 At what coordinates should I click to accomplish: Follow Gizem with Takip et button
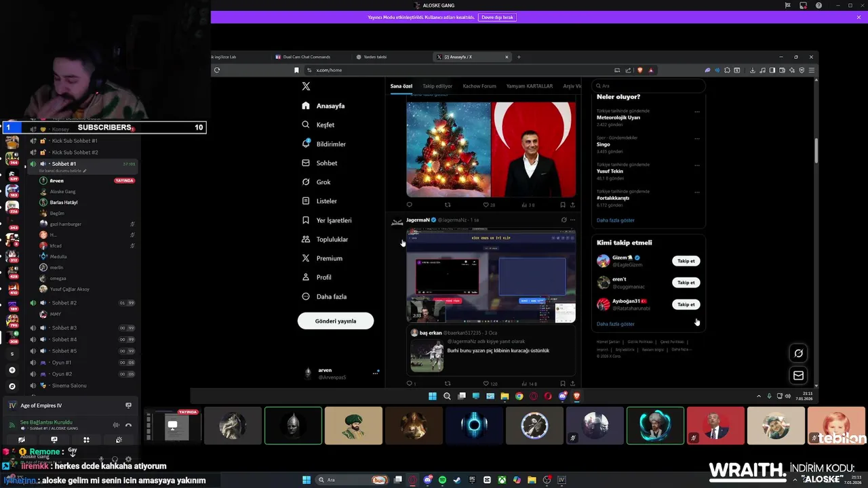(686, 261)
